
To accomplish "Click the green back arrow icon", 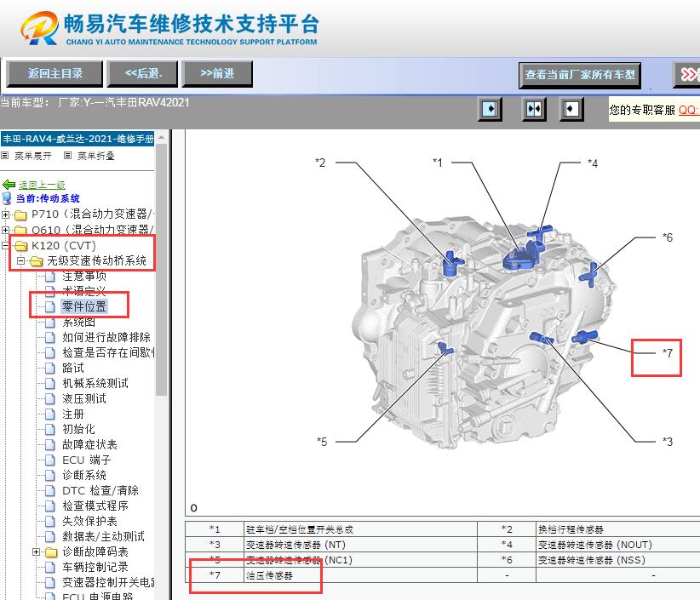I will pos(9,184).
